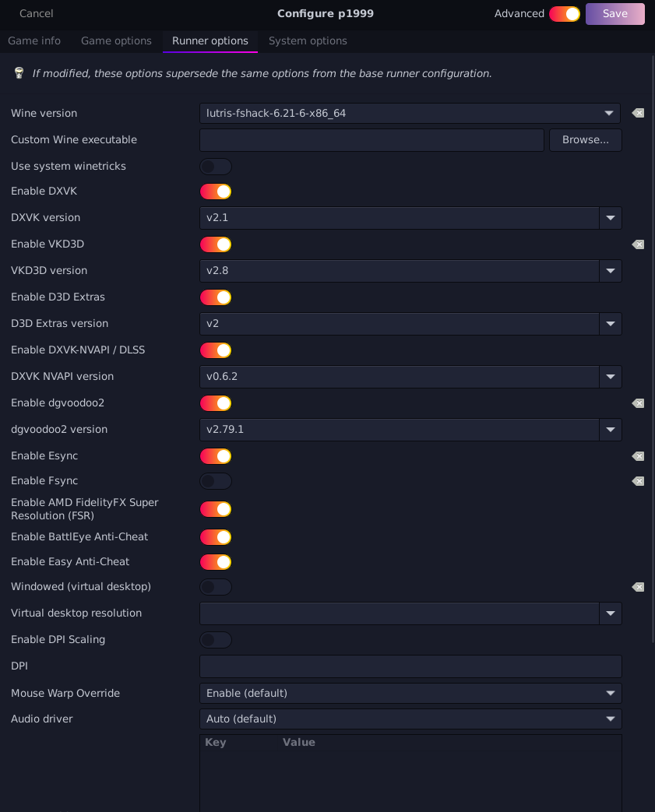Screen dimensions: 655x812
Task: Focus the DPI input field
Action: pyautogui.click(x=410, y=666)
